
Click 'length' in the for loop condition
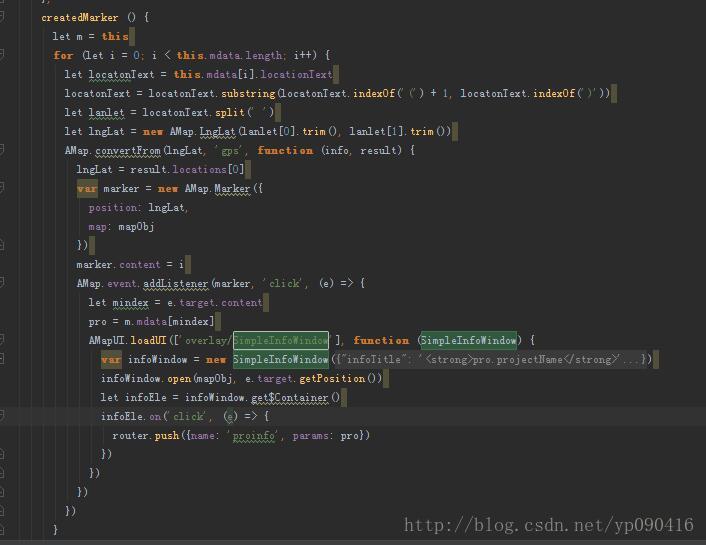tap(264, 55)
